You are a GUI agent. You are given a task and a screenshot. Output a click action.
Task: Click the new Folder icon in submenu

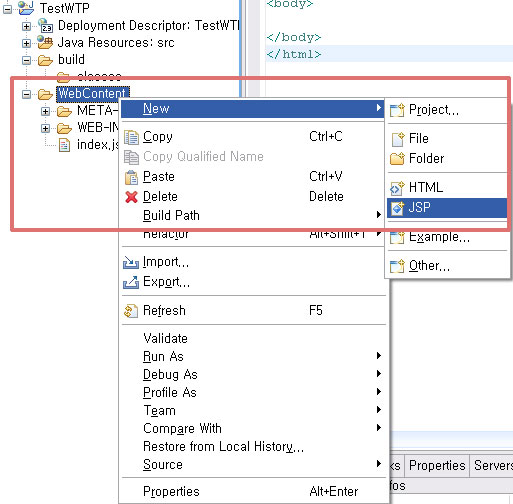pos(397,159)
